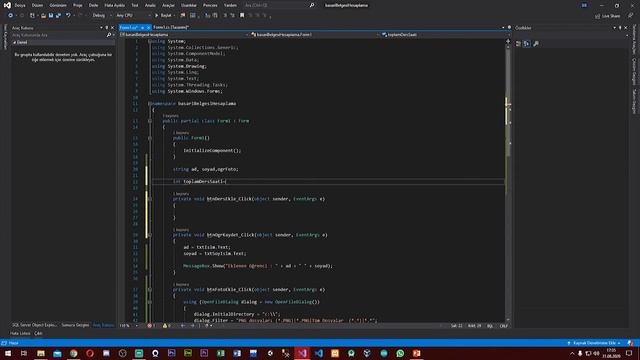This screenshot has height=360, width=640.
Task: Click the feedback icon next to Live Share
Action: [x=630, y=16]
